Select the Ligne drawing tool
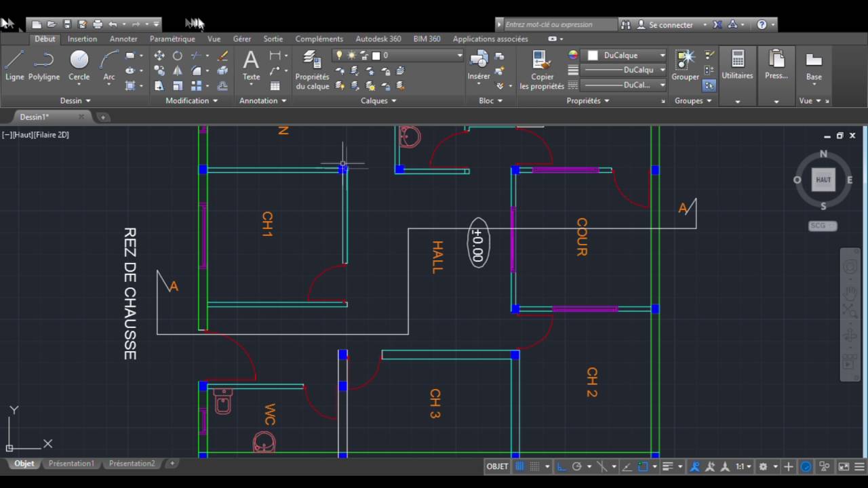This screenshot has width=868, height=488. coord(14,66)
